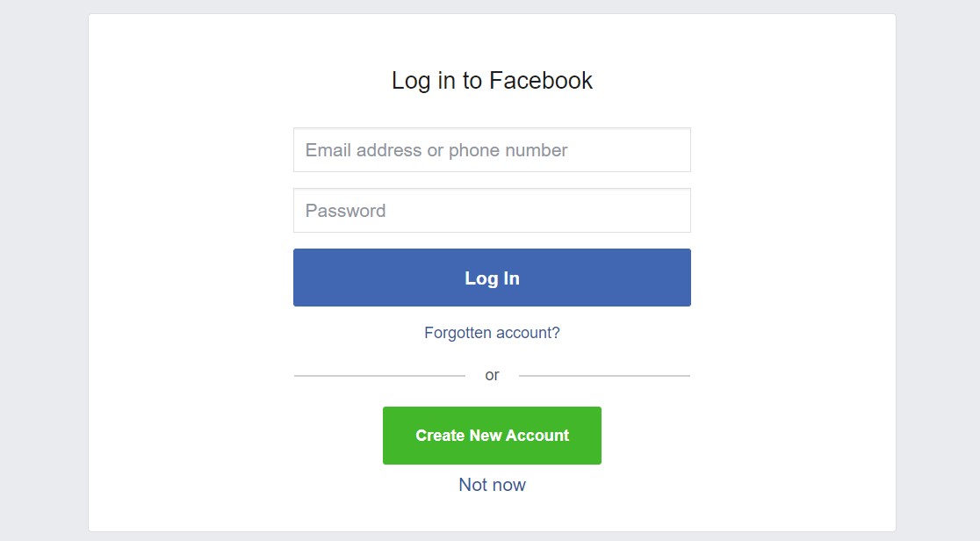Click the Email address or phone number field
The image size is (980, 541).
coord(492,150)
